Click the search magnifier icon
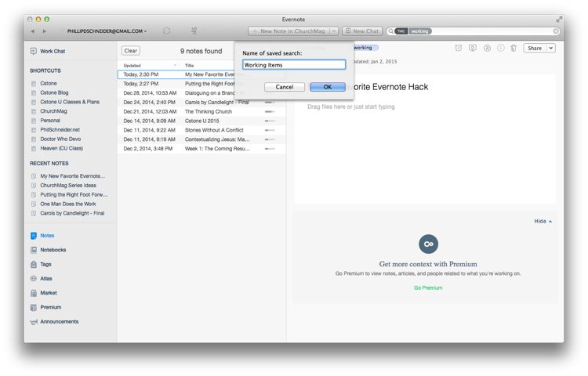Viewport: 588px width, 376px height. pyautogui.click(x=390, y=31)
